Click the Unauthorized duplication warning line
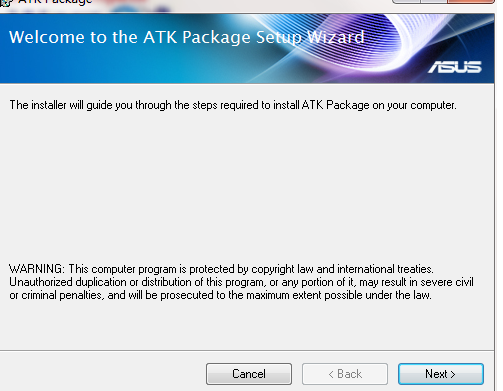This screenshot has height=391, width=503. tap(241, 282)
